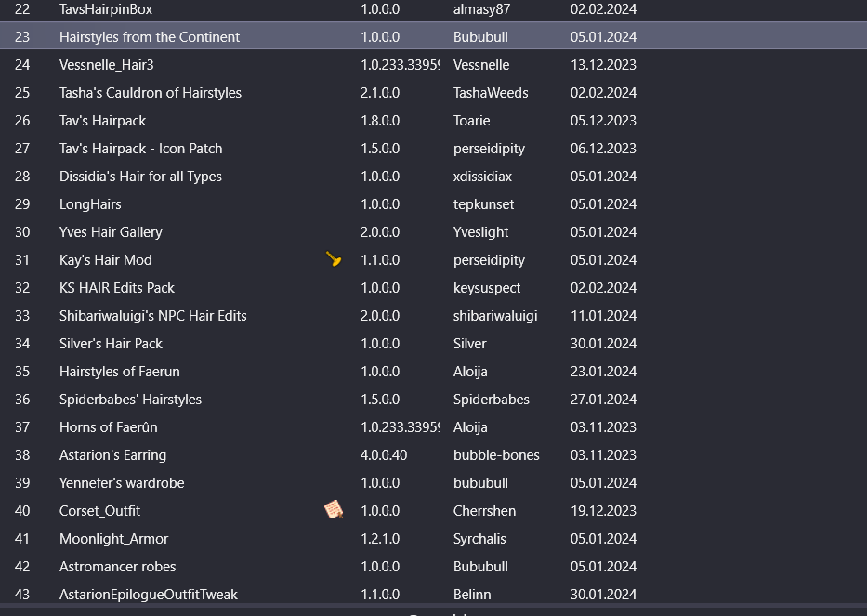Select Yennefer's wardrobe mod
The height and width of the screenshot is (616, 867).
click(x=122, y=483)
